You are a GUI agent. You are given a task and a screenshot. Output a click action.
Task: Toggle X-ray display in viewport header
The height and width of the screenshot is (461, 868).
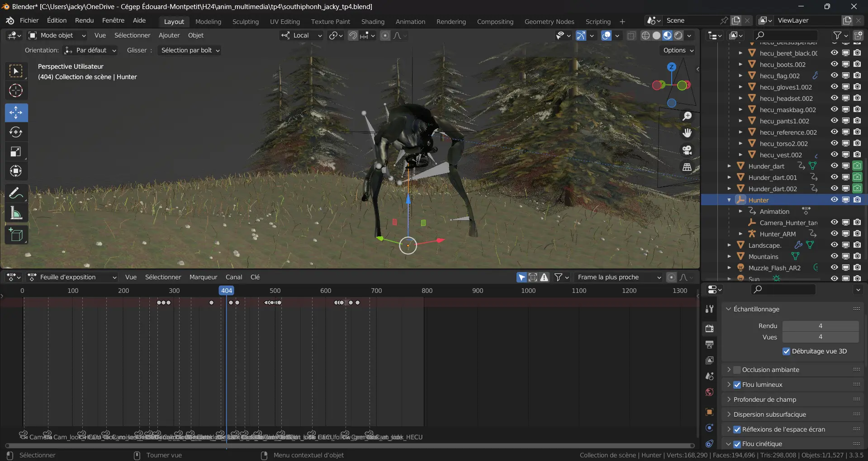(x=631, y=35)
